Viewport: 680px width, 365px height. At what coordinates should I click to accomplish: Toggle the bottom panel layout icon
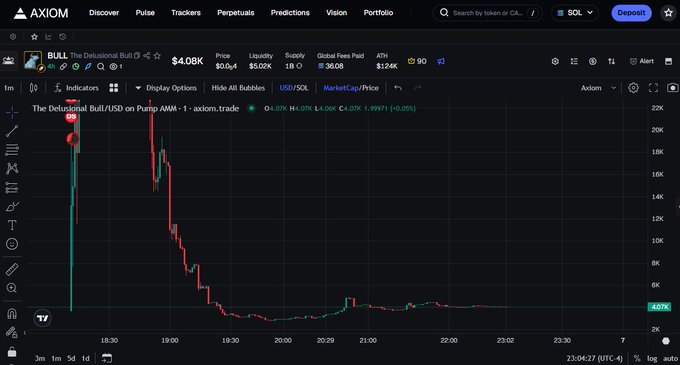668,61
